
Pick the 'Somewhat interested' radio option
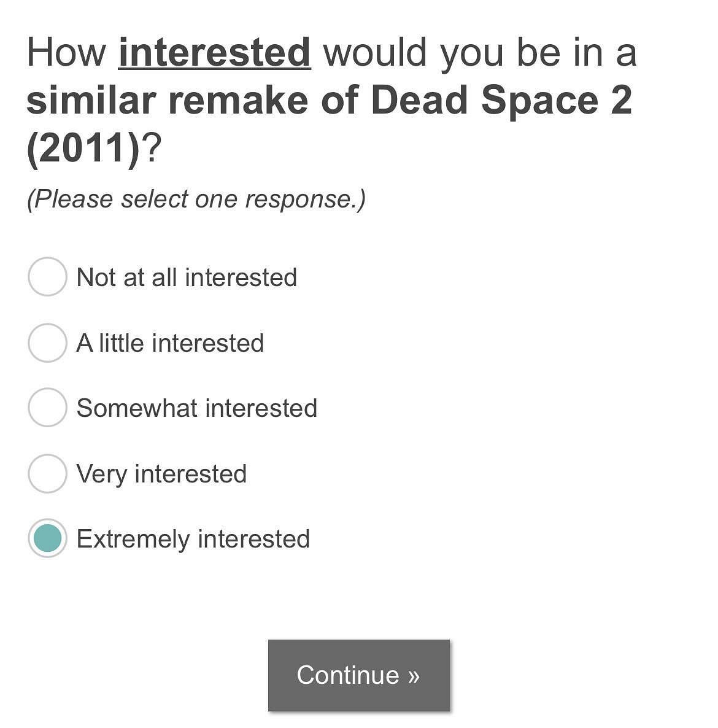47,408
